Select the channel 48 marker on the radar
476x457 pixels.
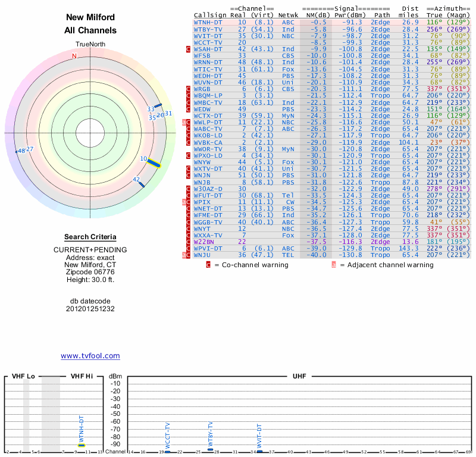[x=17, y=152]
